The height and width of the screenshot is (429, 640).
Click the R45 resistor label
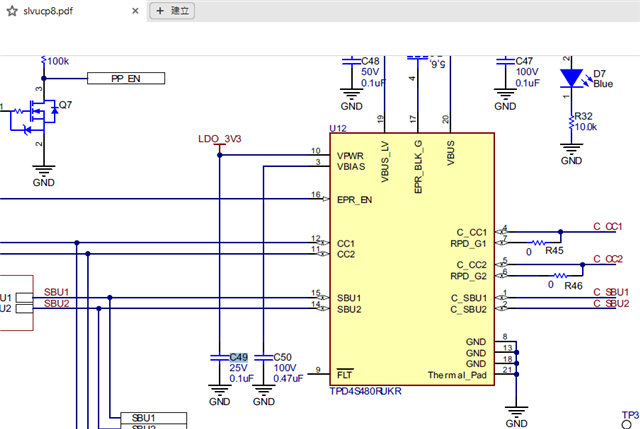click(x=554, y=251)
